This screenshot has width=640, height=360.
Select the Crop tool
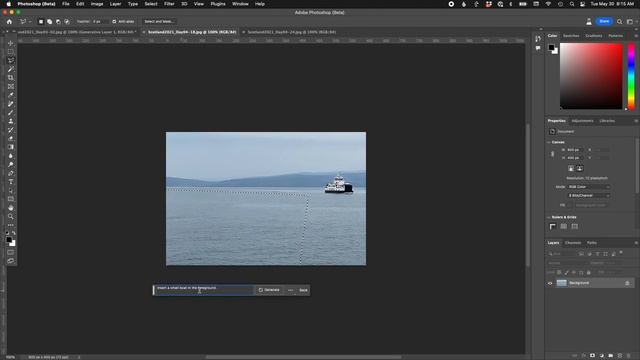tap(11, 78)
